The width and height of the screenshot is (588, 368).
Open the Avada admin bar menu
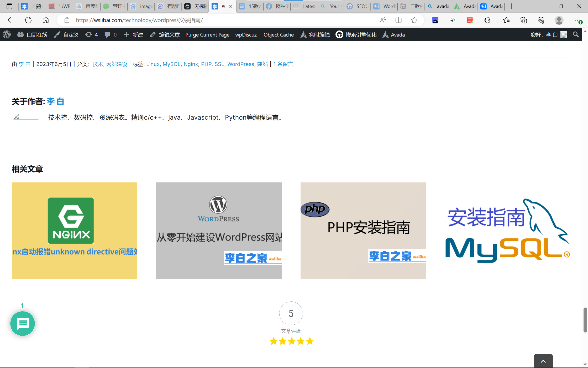[394, 35]
